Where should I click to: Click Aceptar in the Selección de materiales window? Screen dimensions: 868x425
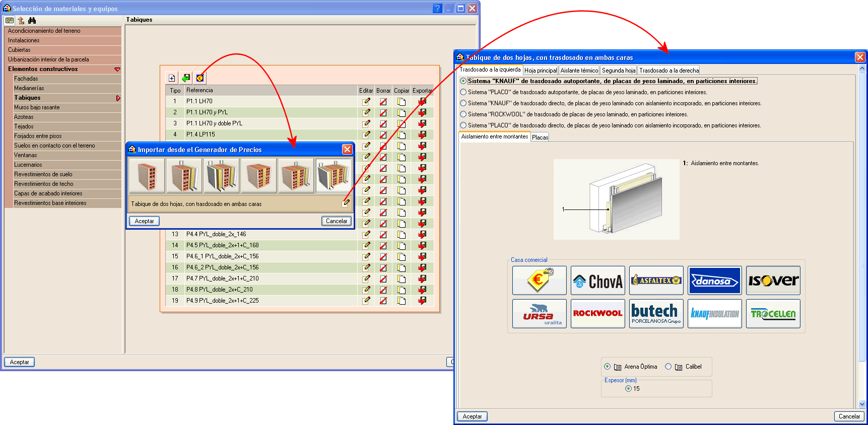(x=20, y=362)
